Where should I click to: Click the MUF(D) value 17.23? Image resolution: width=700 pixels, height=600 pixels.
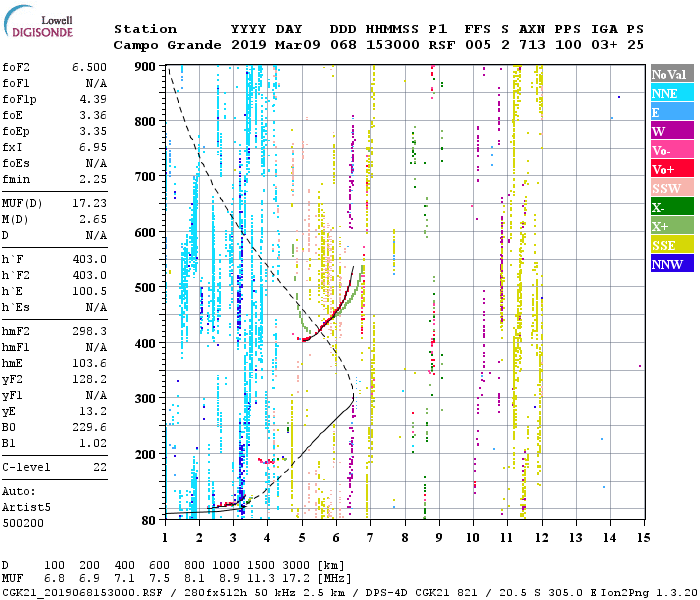(x=89, y=204)
